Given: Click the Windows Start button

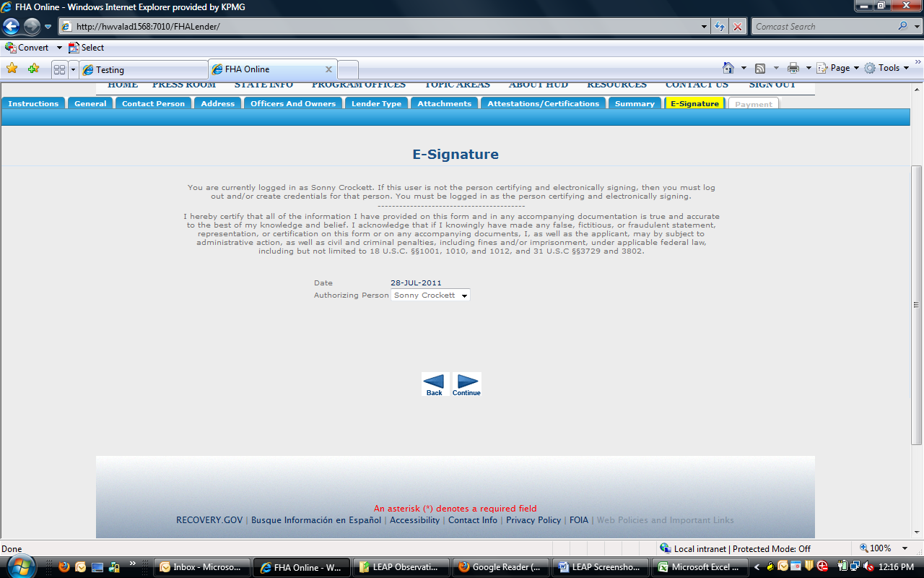Looking at the screenshot, I should pos(22,566).
